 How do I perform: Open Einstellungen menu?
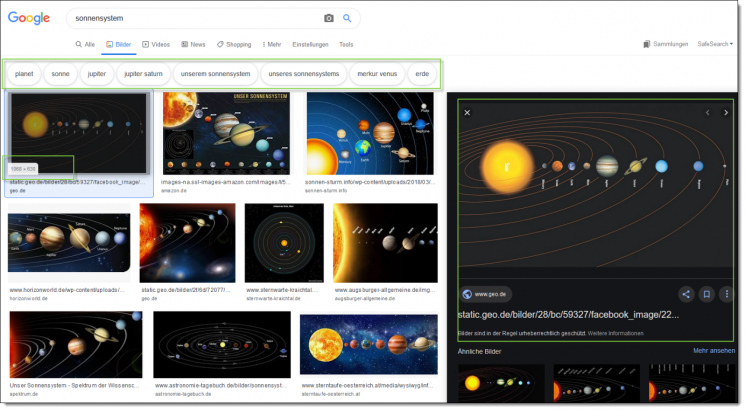point(310,44)
